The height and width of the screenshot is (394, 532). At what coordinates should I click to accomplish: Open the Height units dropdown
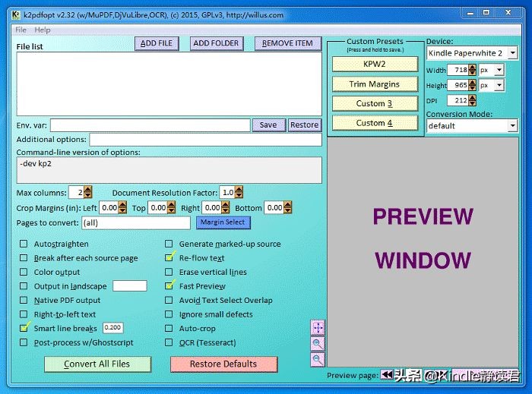click(499, 85)
